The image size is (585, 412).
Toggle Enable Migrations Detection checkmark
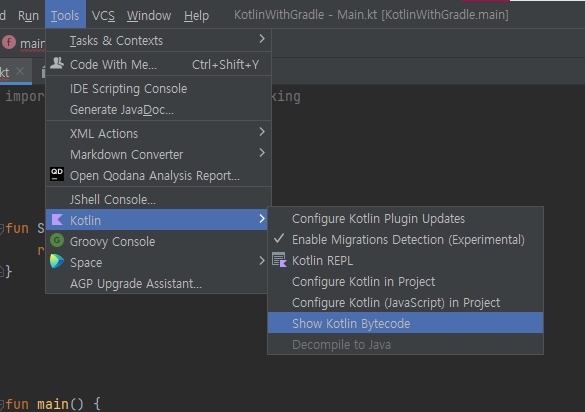279,238
